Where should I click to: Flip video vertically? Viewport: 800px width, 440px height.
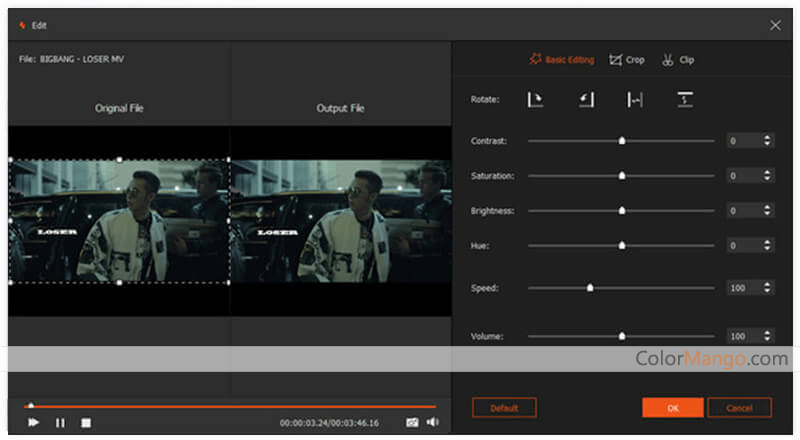(685, 100)
